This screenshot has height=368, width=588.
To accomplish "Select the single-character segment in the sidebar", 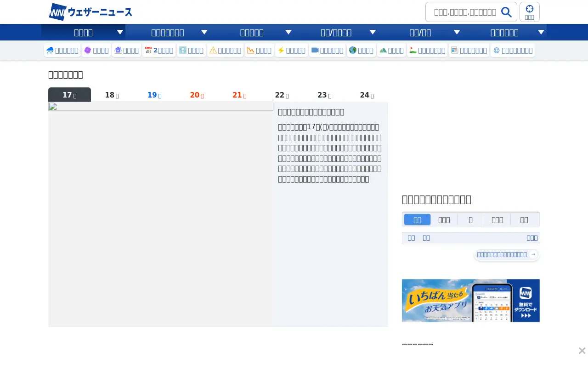I will [x=471, y=219].
